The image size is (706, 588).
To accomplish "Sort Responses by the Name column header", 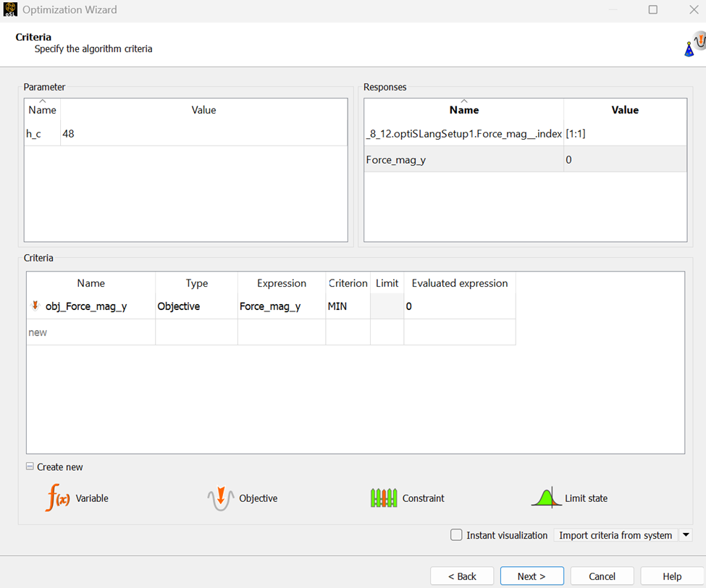I will pyautogui.click(x=463, y=110).
